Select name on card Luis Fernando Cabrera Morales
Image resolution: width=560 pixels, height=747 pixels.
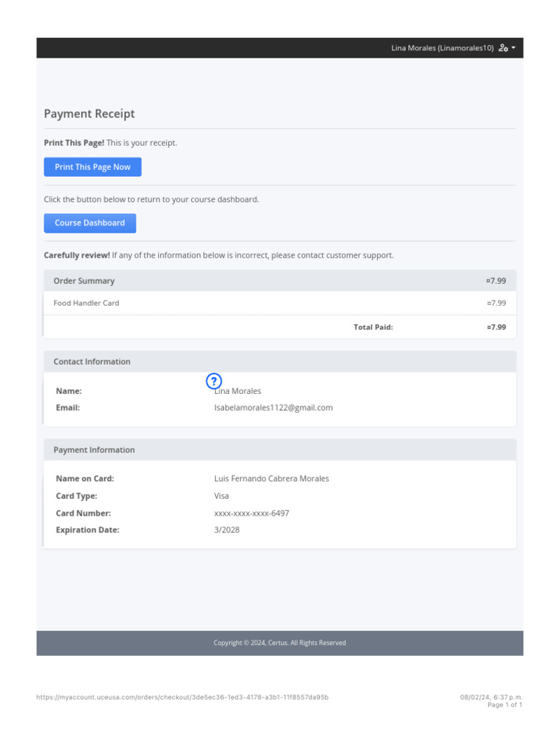(271, 479)
